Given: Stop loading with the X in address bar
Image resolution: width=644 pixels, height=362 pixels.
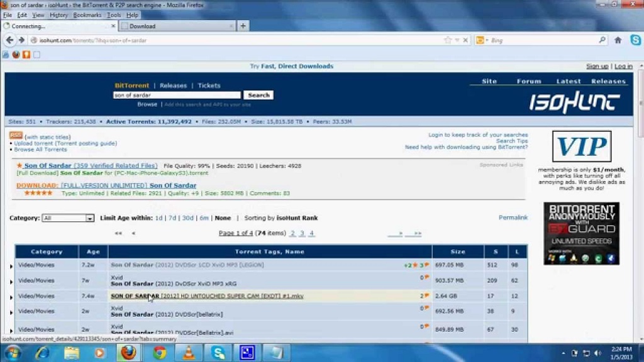Looking at the screenshot, I should 465,40.
